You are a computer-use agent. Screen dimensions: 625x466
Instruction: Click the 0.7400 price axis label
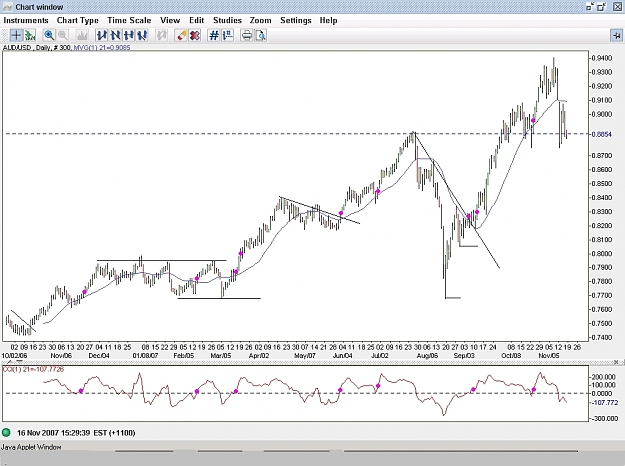pyautogui.click(x=601, y=337)
